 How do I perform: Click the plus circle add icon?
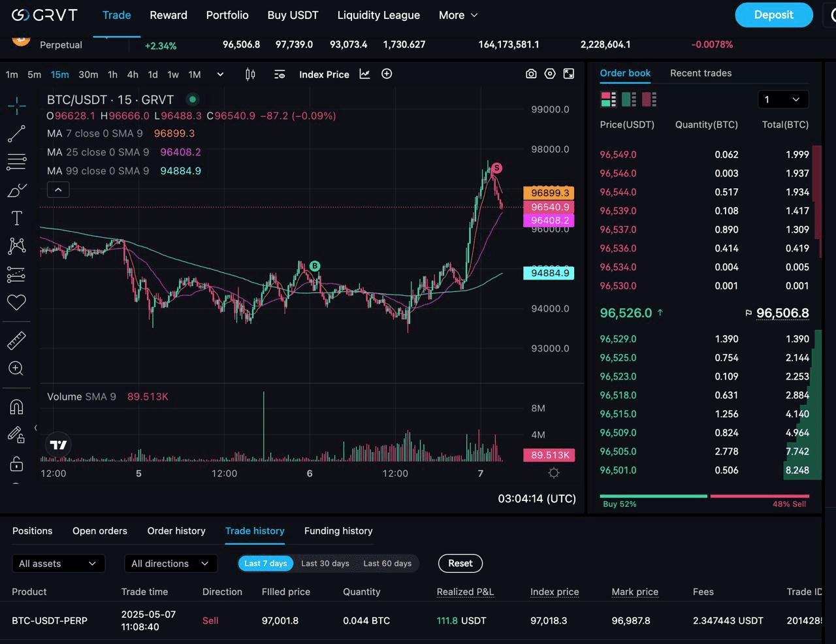387,74
